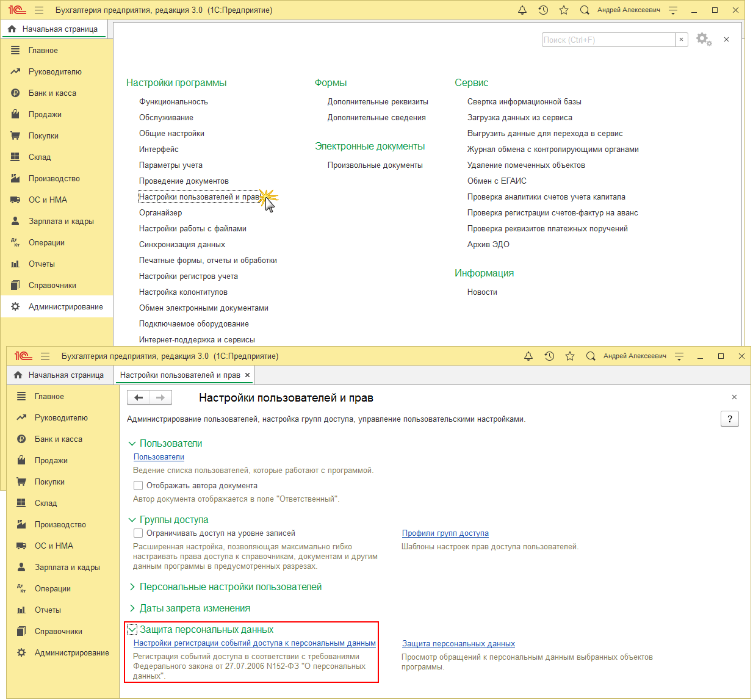Open Банк и касса in top sidebar
Image resolution: width=753 pixels, height=700 pixels.
(x=57, y=93)
